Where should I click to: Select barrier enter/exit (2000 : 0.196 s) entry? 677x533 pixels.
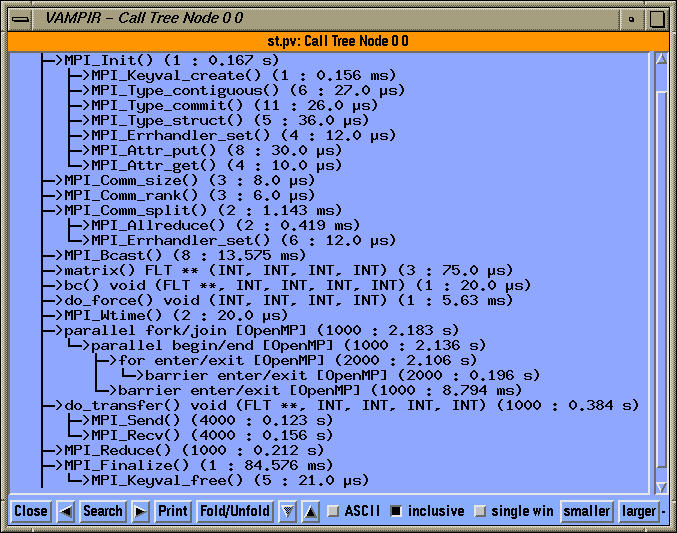click(x=342, y=375)
